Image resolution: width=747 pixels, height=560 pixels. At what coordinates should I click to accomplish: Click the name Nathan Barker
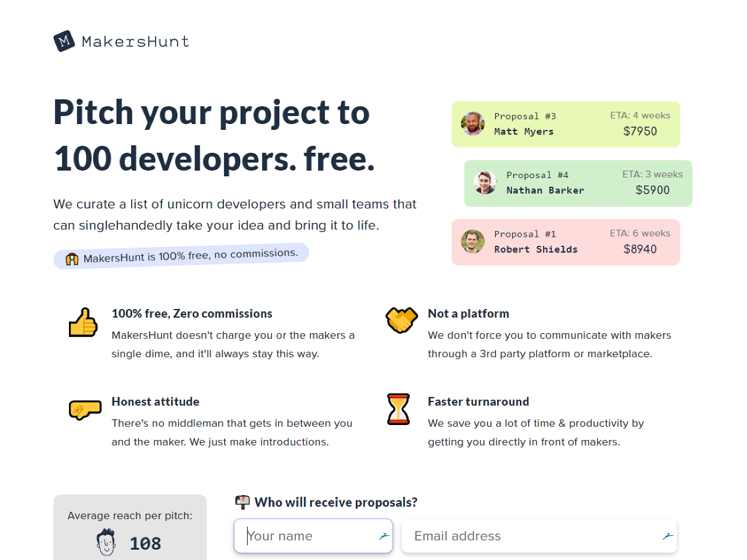pyautogui.click(x=545, y=190)
